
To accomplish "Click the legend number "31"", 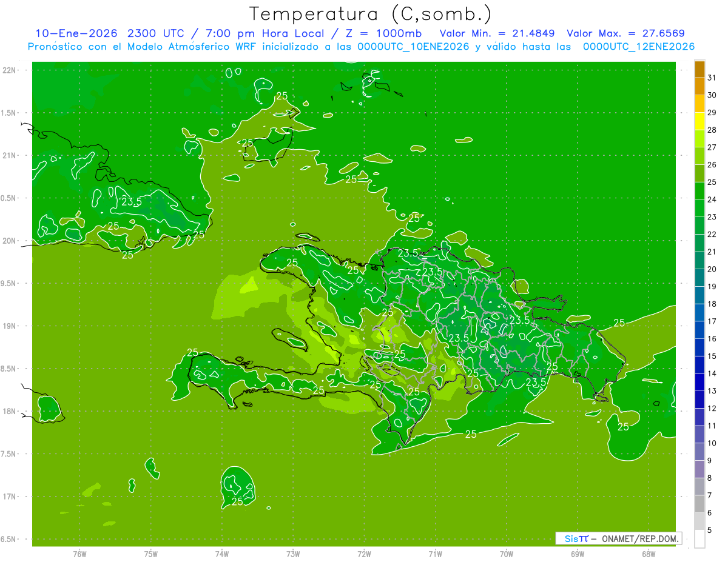I will click(x=712, y=78).
